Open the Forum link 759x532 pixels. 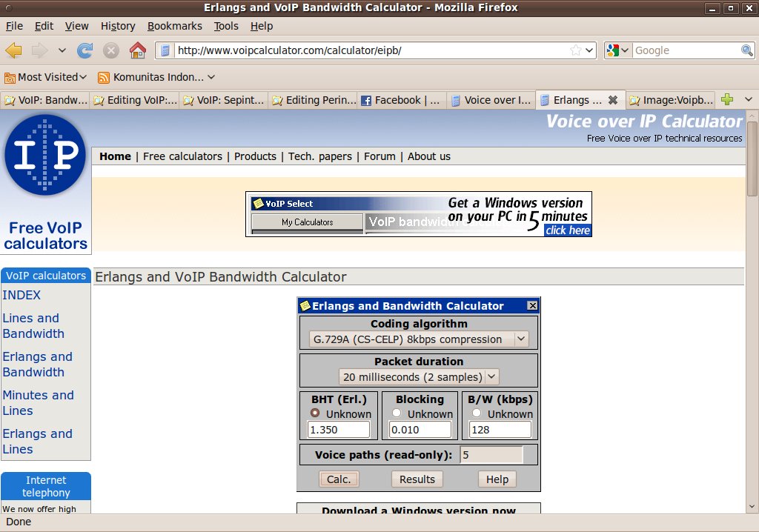(x=379, y=156)
